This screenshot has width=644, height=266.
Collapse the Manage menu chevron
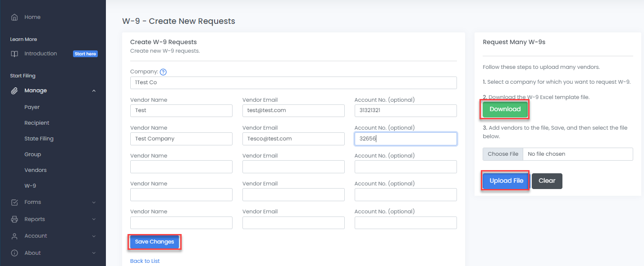coord(94,91)
